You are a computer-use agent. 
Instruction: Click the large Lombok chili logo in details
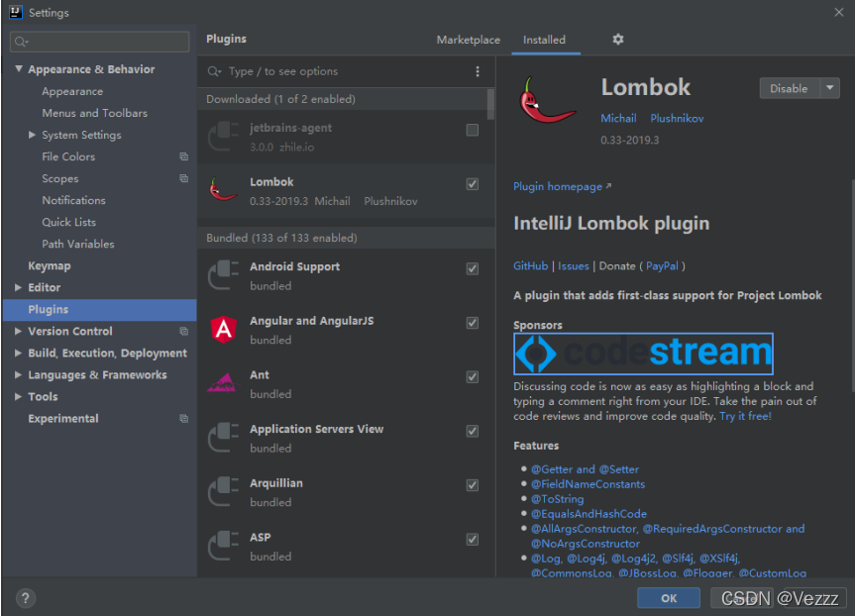pos(548,101)
